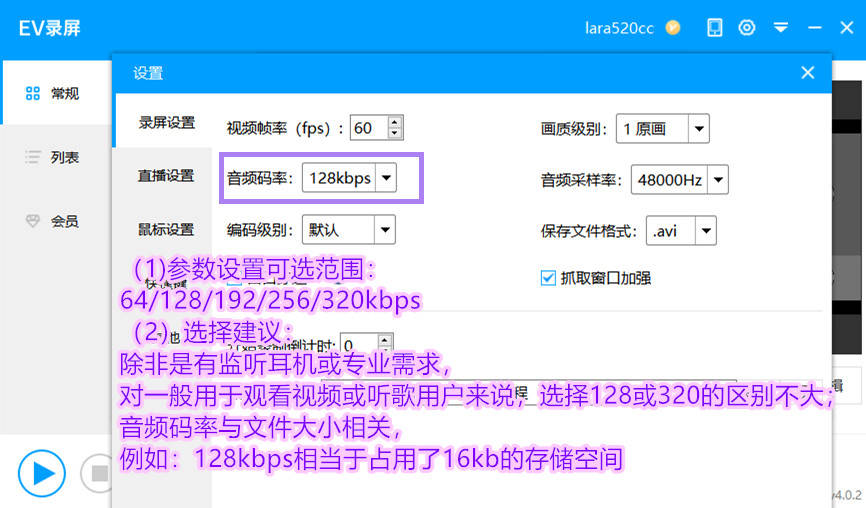
Task: Toggle the 抓取窗口加强 checkbox
Action: pos(548,278)
